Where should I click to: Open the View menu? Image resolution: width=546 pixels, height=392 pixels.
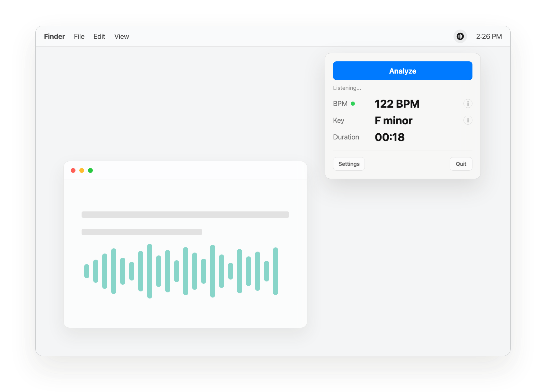121,36
